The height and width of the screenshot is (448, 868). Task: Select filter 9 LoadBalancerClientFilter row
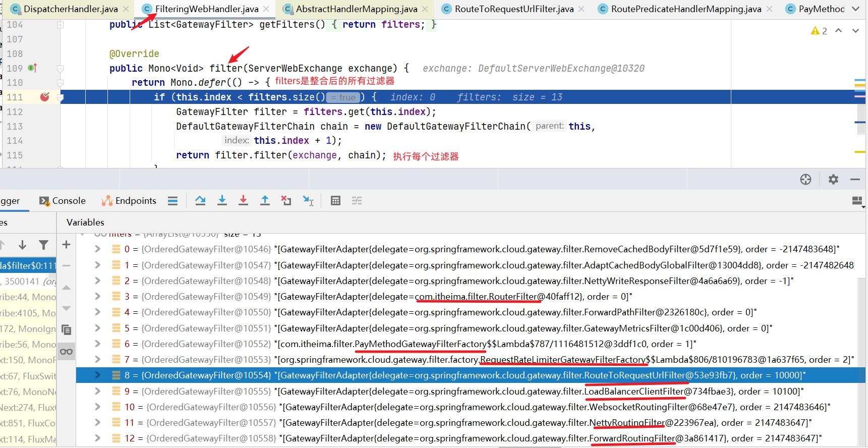pos(467,391)
